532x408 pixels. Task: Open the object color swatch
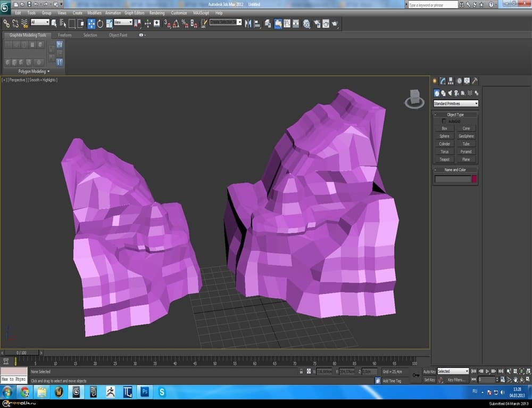click(x=475, y=179)
